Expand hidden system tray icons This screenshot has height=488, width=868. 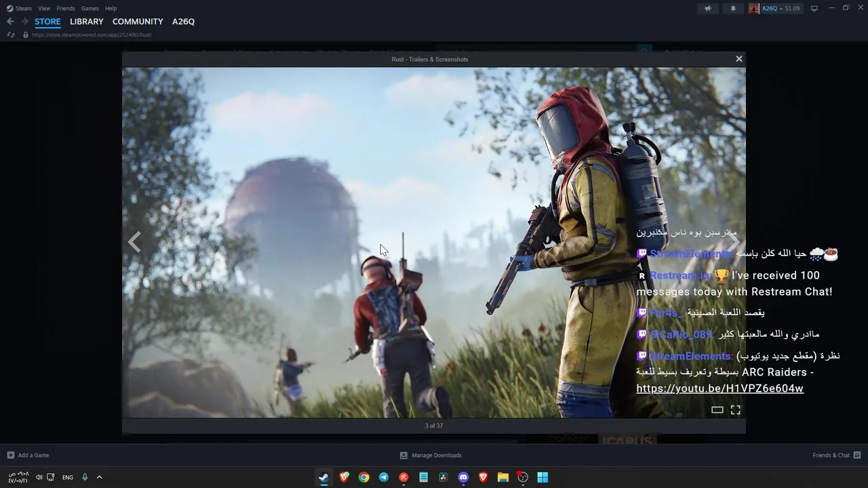pos(99,477)
